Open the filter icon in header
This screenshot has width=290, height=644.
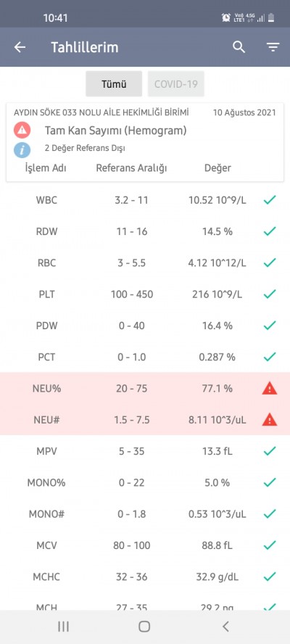pos(273,47)
